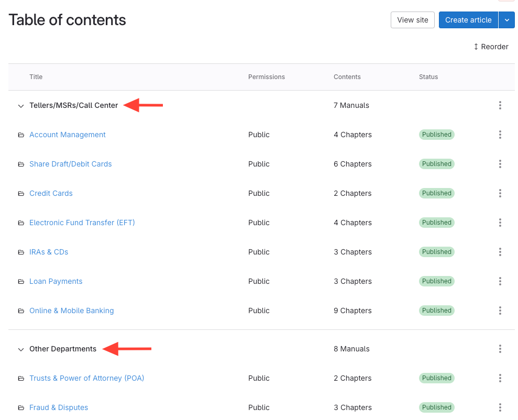Open more options for Online & Mobile Banking
This screenshot has height=420, width=518.
coord(500,311)
